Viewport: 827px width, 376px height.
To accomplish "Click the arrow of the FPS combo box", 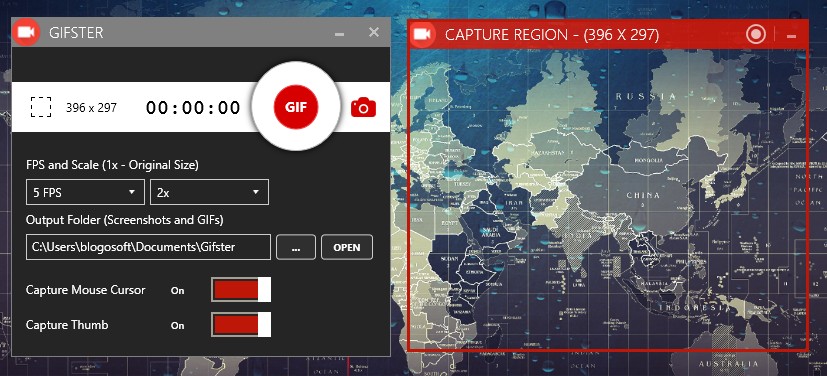I will pos(132,192).
